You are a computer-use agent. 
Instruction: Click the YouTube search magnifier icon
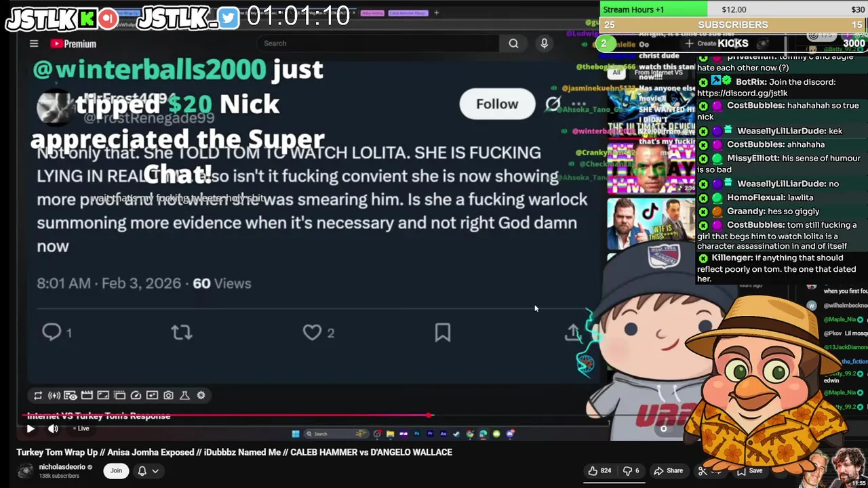click(513, 43)
